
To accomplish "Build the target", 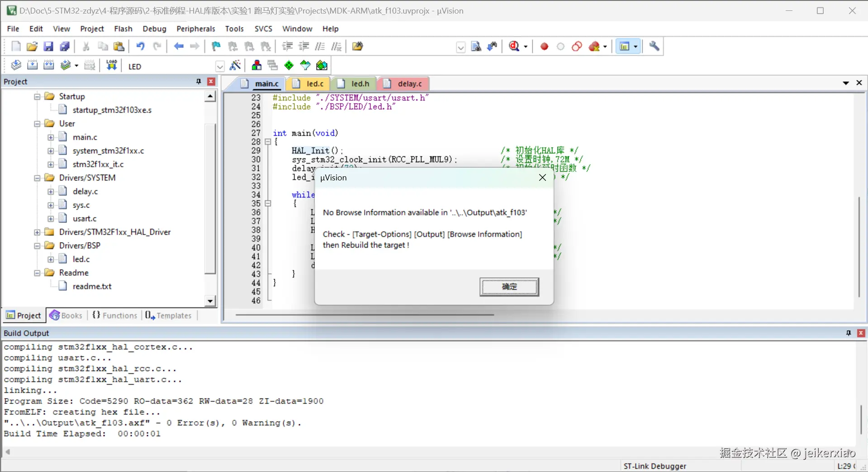I will pos(32,66).
